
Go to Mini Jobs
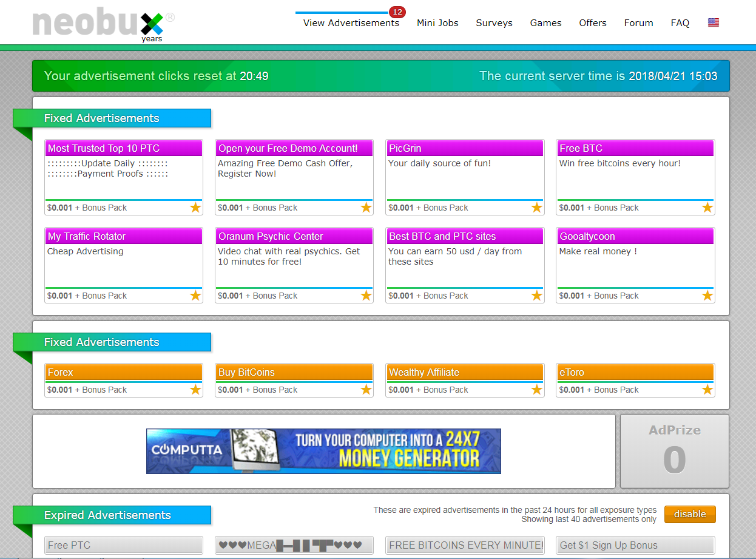pyautogui.click(x=437, y=23)
